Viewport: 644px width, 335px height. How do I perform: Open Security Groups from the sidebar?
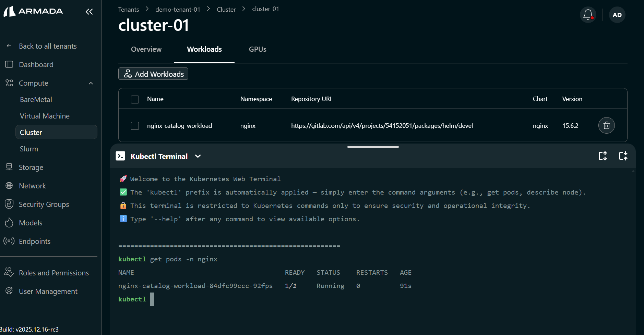tap(44, 204)
